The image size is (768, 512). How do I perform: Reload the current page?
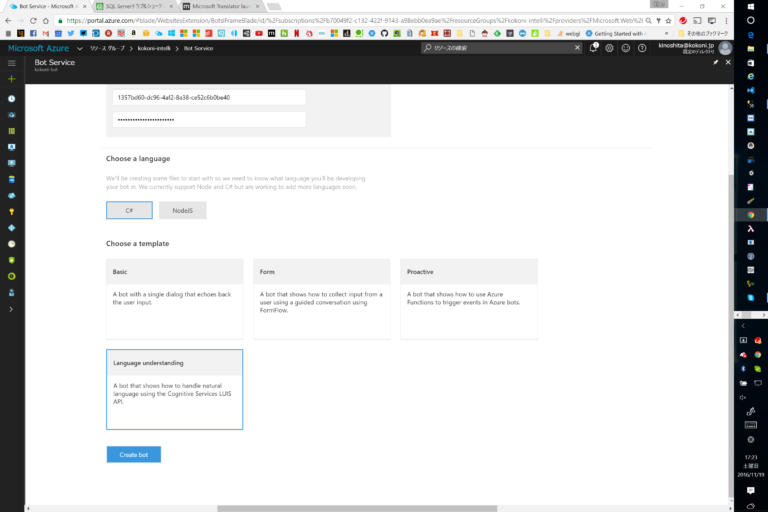pyautogui.click(x=33, y=21)
